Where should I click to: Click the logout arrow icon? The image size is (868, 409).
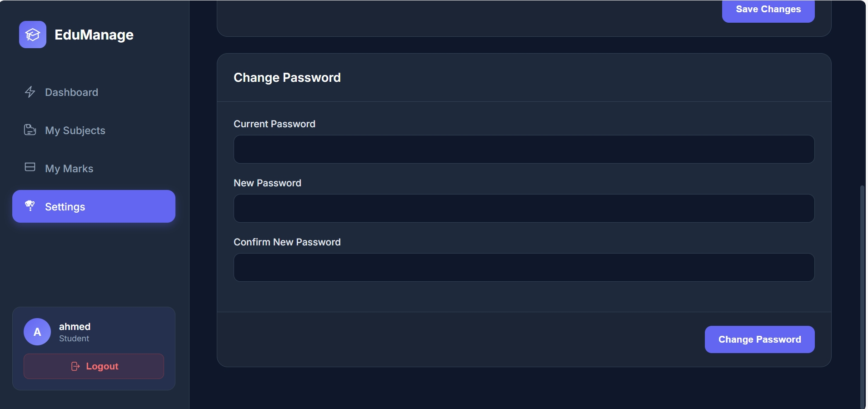[75, 366]
